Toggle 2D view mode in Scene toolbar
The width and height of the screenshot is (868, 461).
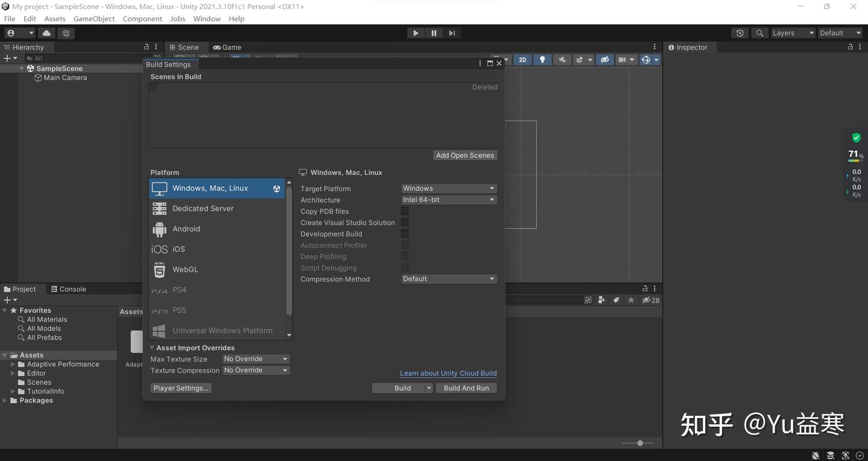coord(522,59)
